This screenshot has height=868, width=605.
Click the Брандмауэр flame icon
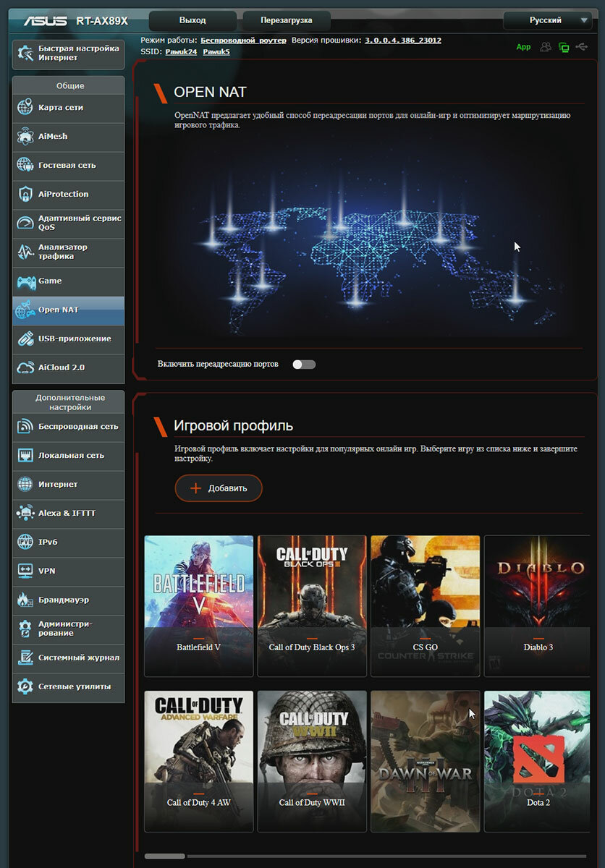coord(25,600)
